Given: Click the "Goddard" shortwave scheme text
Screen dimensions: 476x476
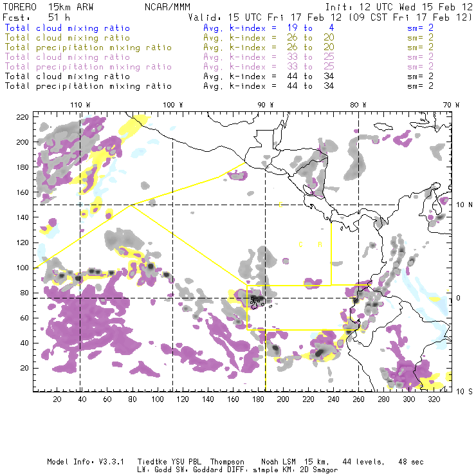Looking at the screenshot, I should [208, 470].
